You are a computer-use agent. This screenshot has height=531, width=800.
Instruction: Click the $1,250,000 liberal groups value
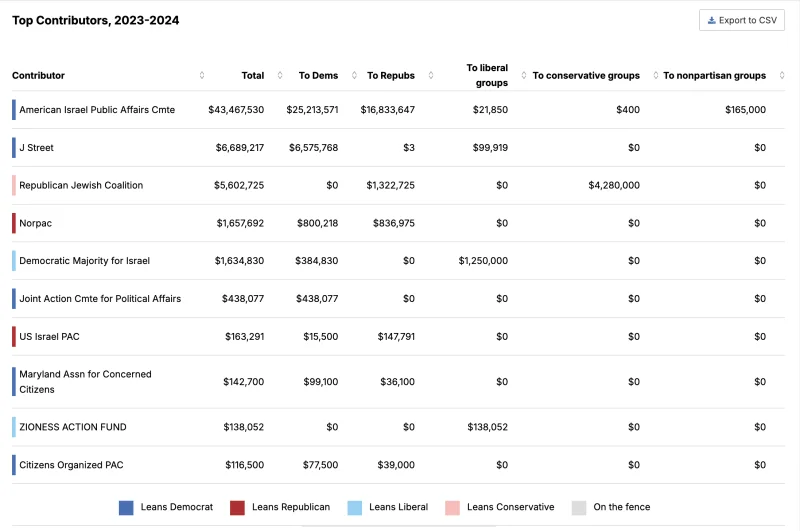pyautogui.click(x=483, y=261)
